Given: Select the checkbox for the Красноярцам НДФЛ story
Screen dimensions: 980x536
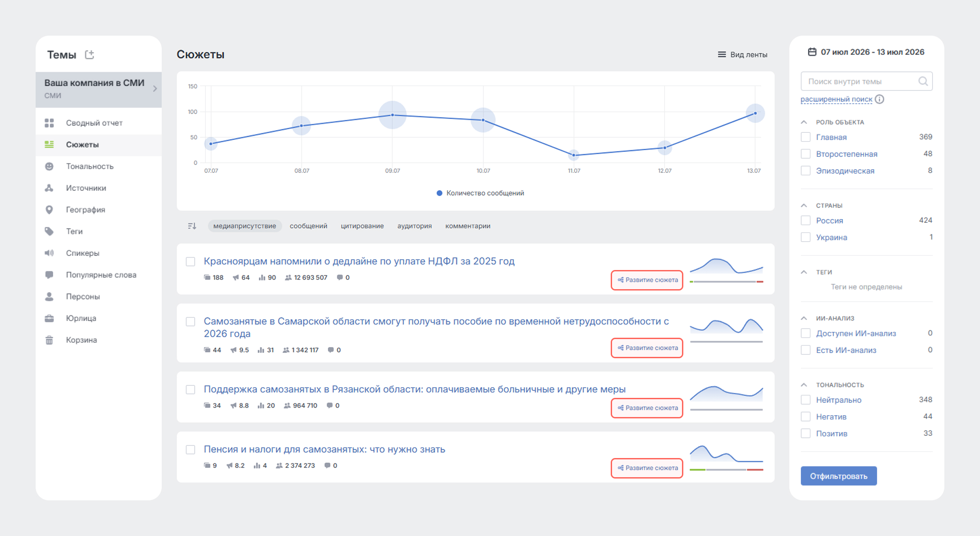Looking at the screenshot, I should [x=191, y=262].
